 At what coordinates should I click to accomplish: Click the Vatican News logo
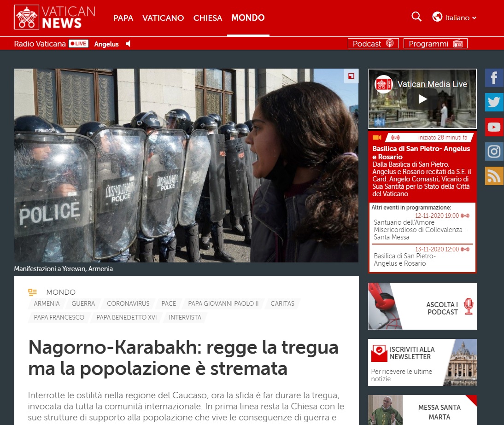tap(55, 17)
